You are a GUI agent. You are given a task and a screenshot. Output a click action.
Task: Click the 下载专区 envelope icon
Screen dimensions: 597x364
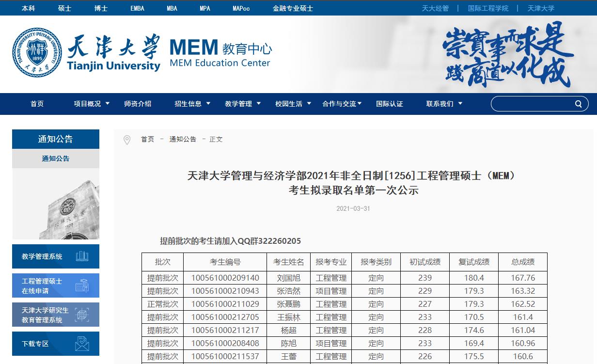82,344
